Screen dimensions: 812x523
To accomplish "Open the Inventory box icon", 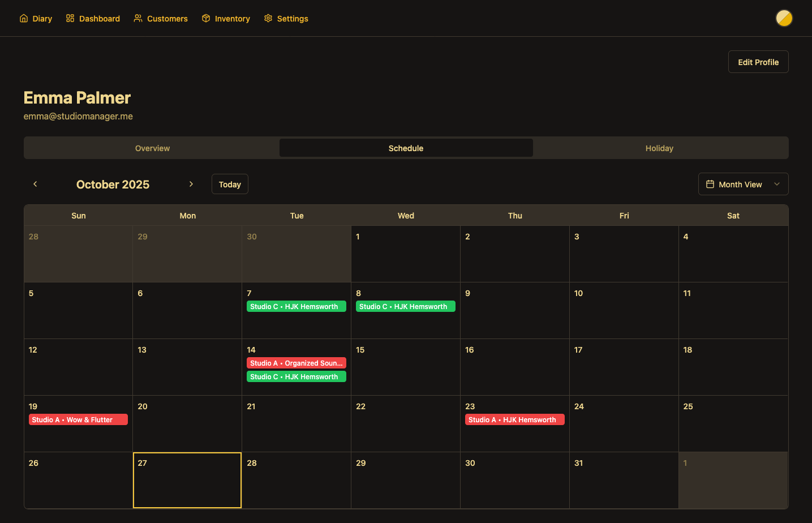I will (x=205, y=18).
